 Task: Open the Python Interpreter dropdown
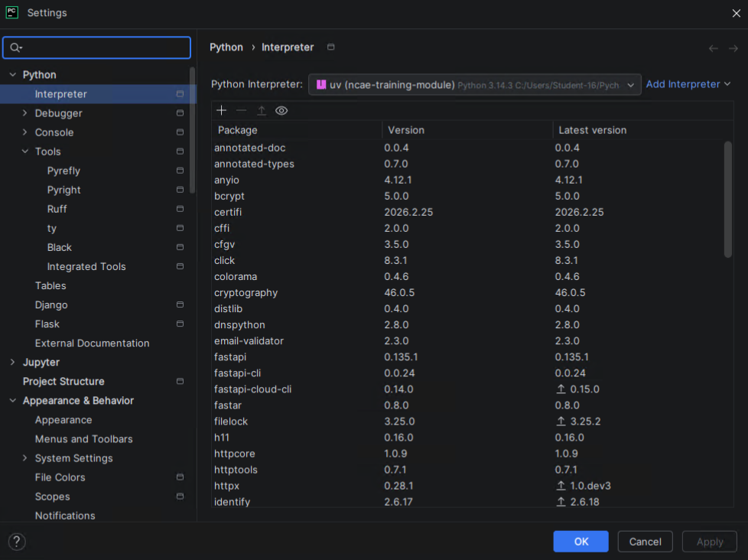[475, 85]
